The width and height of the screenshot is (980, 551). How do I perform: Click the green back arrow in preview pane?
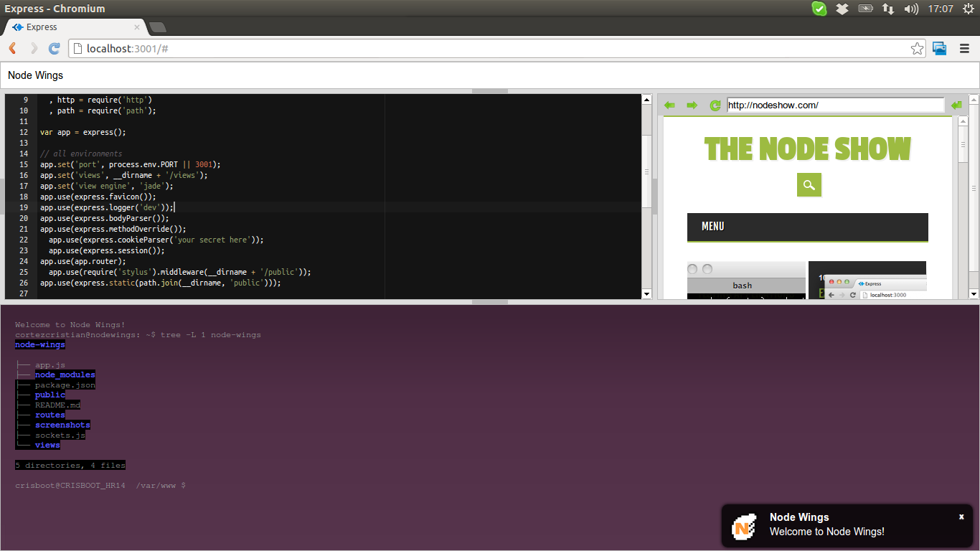point(669,105)
